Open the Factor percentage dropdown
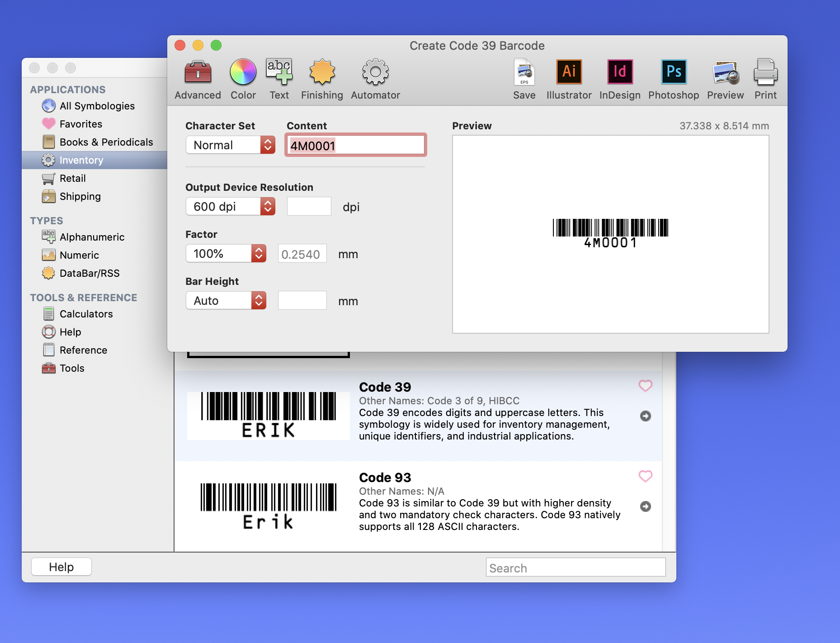The height and width of the screenshot is (643, 840). point(226,254)
